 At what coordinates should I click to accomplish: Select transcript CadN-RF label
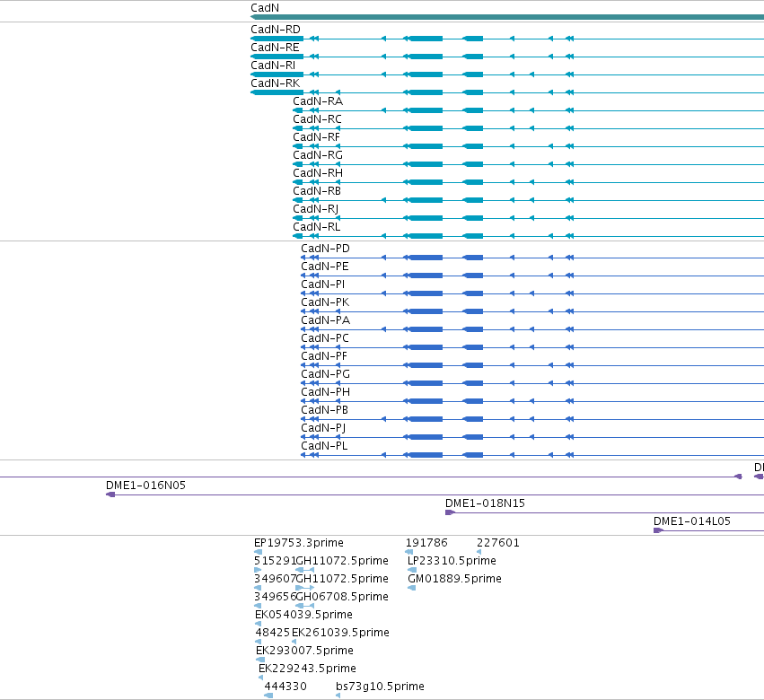[316, 137]
